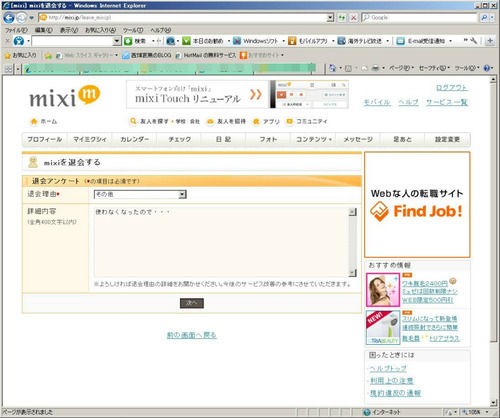Click the status bar インターネット zone icon

coord(367,412)
